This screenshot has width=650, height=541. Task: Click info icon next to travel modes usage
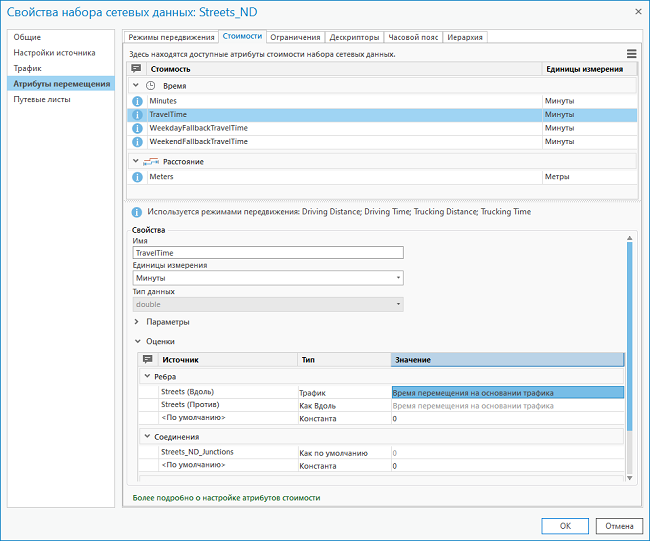click(136, 212)
